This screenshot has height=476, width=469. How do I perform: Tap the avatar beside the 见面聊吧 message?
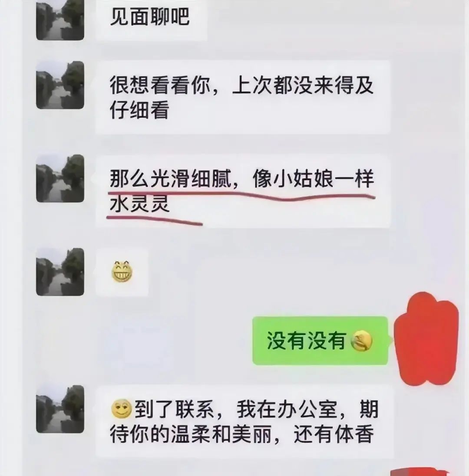tap(60, 19)
